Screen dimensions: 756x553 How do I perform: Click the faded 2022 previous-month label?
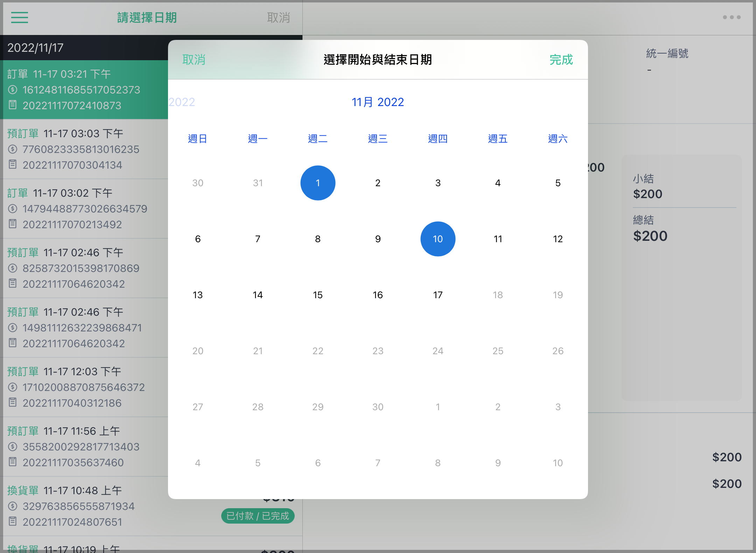click(182, 102)
